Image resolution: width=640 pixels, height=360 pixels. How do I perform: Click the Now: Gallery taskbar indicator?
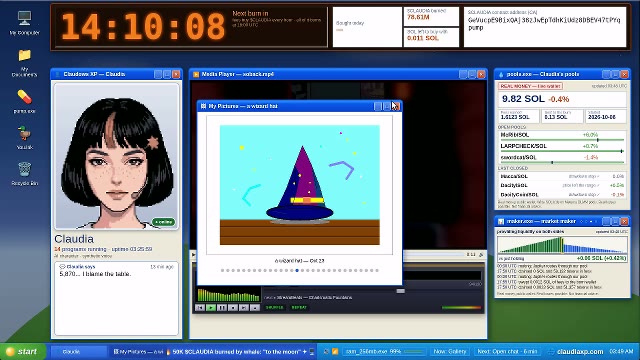[450, 351]
